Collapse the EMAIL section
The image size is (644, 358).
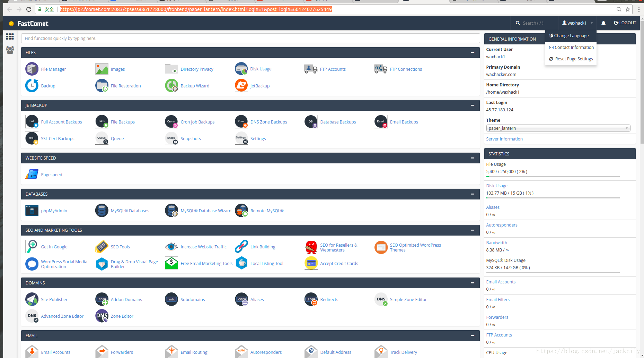(473, 335)
